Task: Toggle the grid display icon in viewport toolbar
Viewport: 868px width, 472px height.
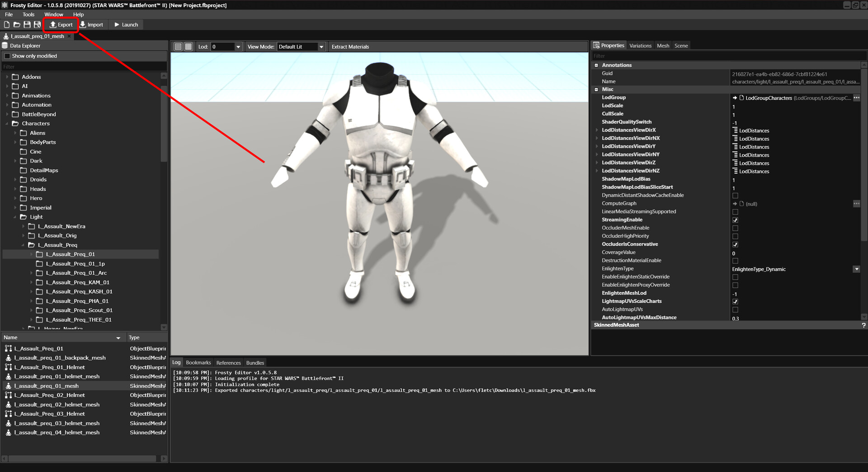Action: (x=189, y=47)
